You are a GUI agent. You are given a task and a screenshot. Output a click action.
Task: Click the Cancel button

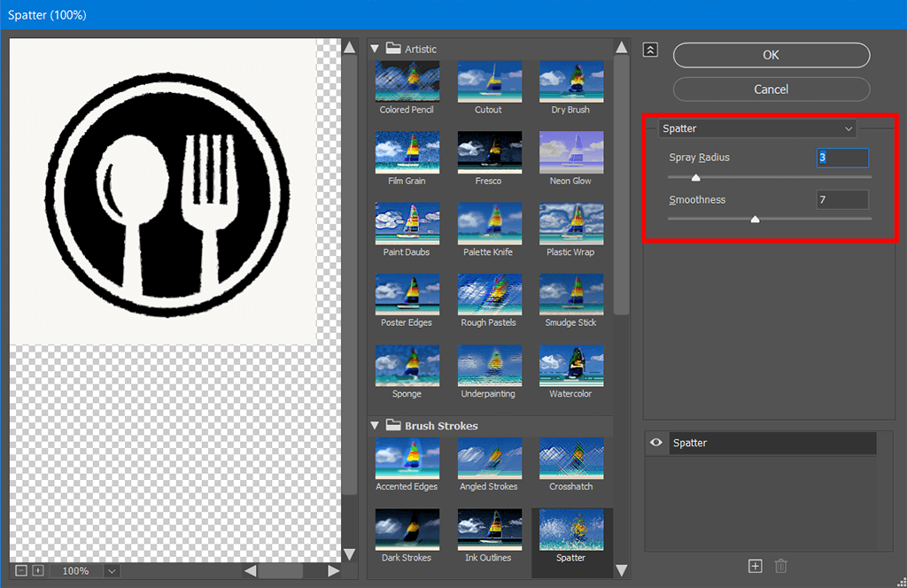(771, 89)
